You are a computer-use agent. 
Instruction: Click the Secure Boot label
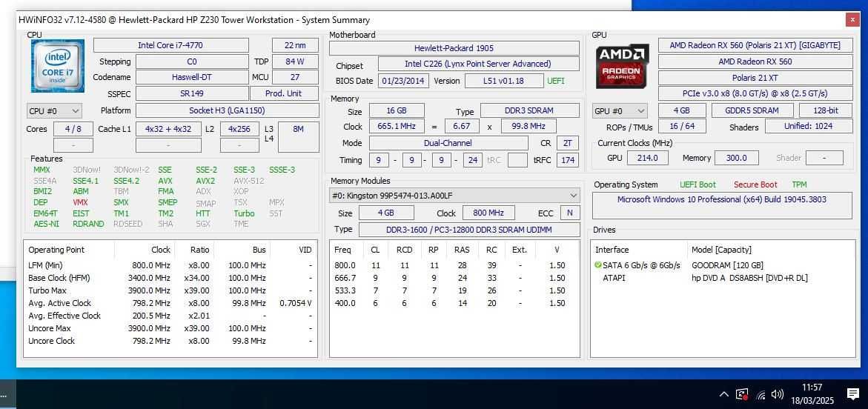pos(755,184)
